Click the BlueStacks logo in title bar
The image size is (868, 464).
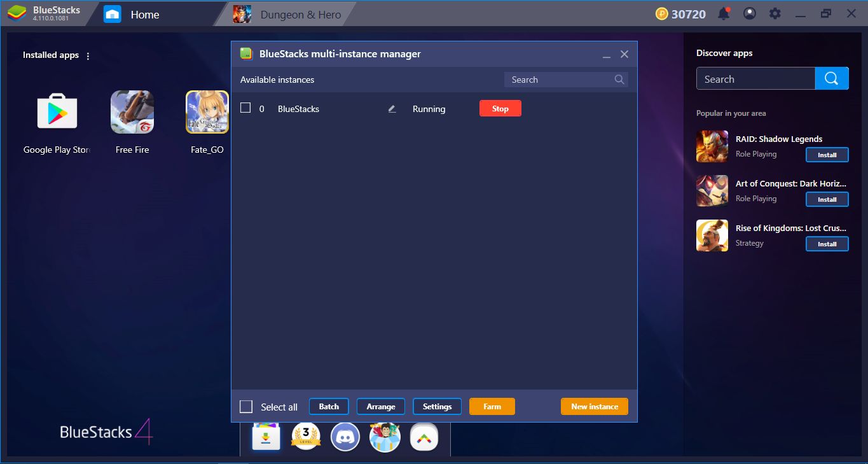(16, 13)
